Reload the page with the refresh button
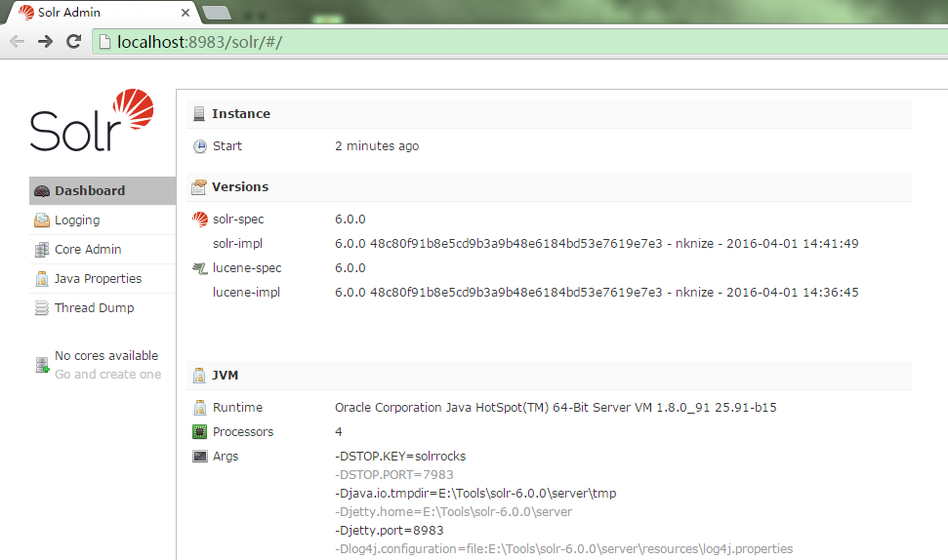This screenshot has width=948, height=560. click(74, 42)
